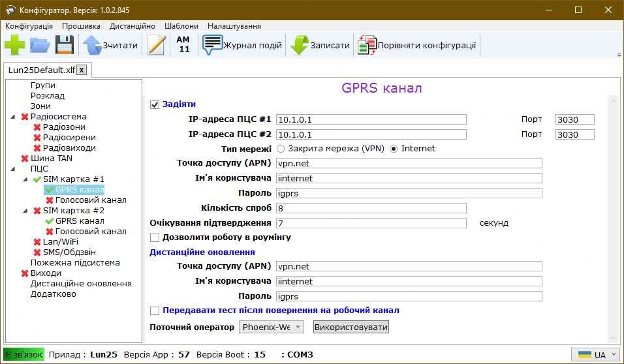
Task: Close the Lun25Default.xlf tab with x
Action: pyautogui.click(x=81, y=70)
